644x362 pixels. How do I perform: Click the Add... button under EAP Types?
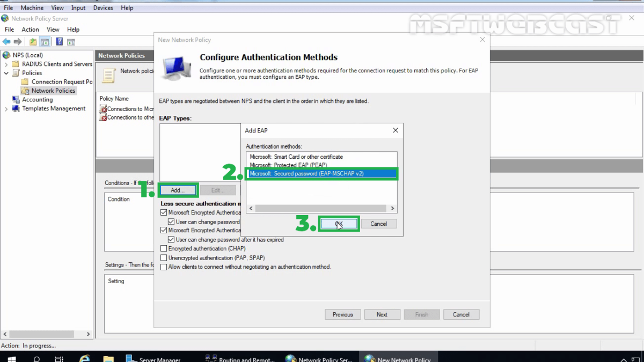pos(178,190)
